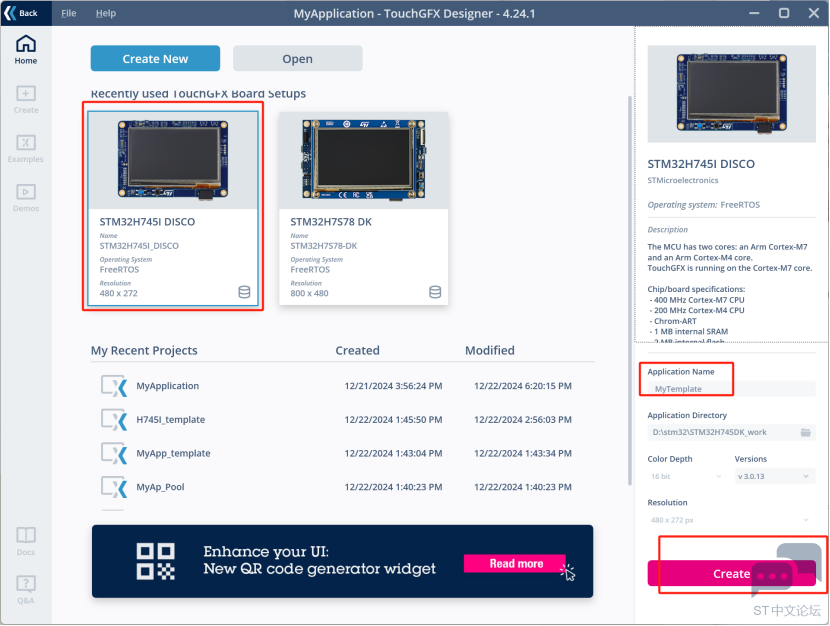Open the H745I_template recent project
This screenshot has height=626, width=830.
[x=342, y=420]
